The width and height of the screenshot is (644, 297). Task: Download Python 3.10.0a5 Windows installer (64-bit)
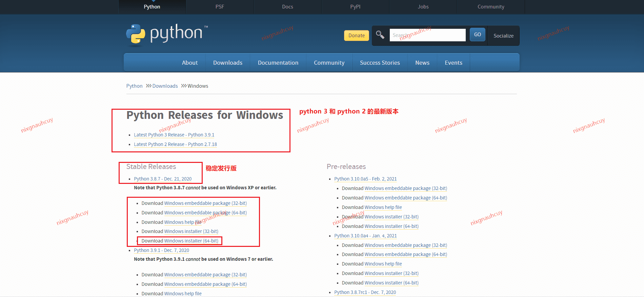click(x=391, y=226)
